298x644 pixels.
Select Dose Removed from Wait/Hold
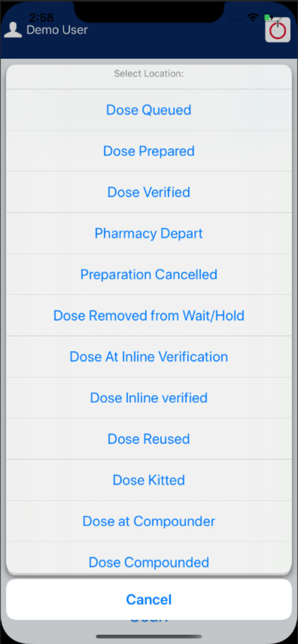[149, 316]
